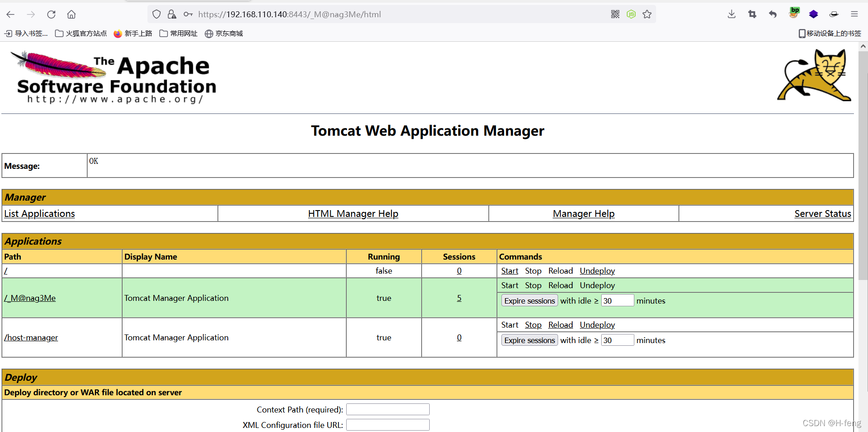
Task: Click the hat-shaped extension icon
Action: [834, 15]
